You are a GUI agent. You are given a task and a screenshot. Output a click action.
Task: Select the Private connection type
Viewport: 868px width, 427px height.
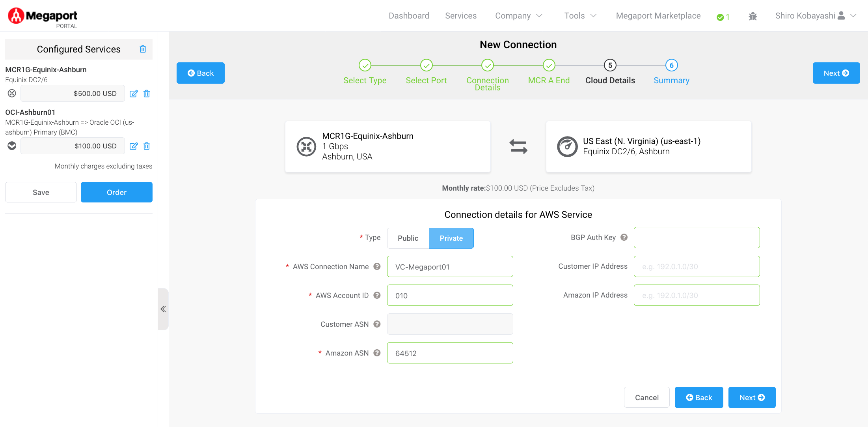click(x=451, y=238)
